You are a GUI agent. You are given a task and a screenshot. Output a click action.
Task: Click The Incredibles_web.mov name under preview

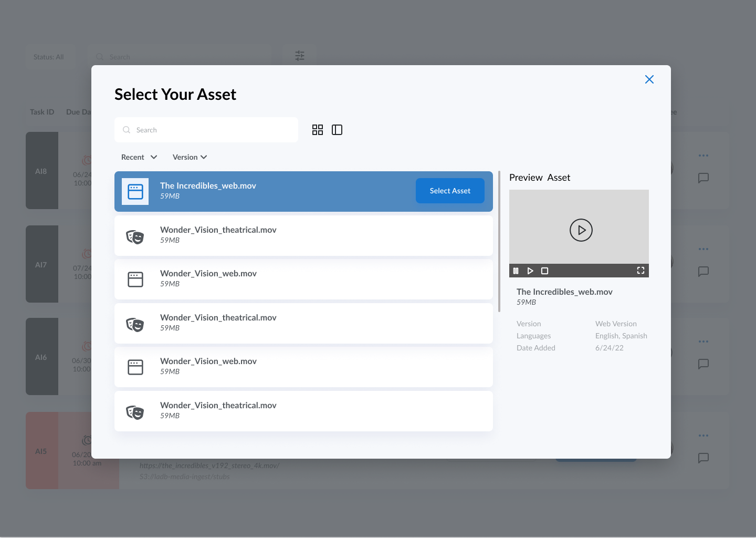coord(564,292)
